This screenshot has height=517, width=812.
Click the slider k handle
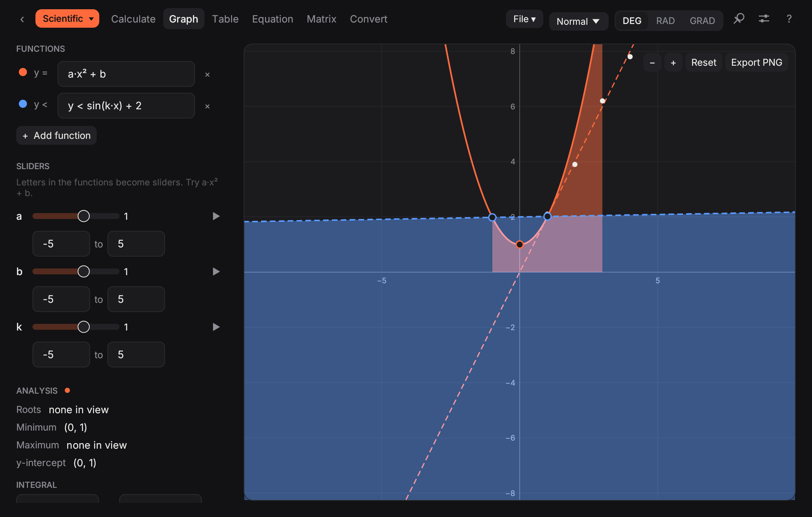pos(84,327)
